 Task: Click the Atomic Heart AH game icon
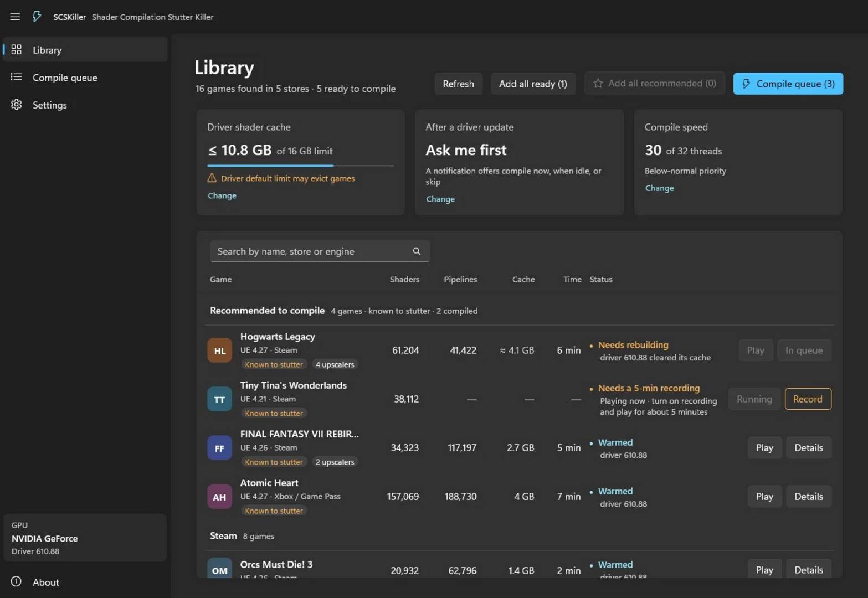(x=219, y=497)
